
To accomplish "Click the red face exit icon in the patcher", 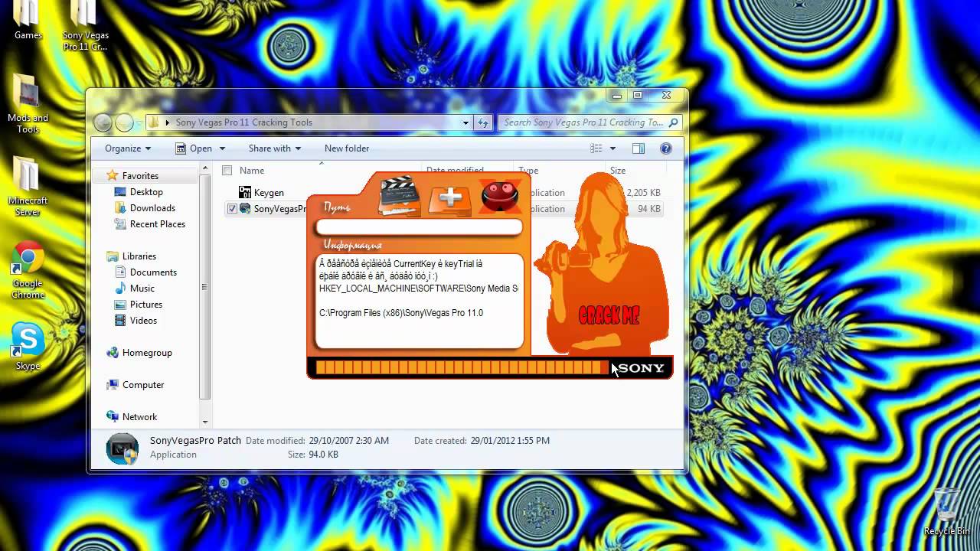I will tap(500, 197).
